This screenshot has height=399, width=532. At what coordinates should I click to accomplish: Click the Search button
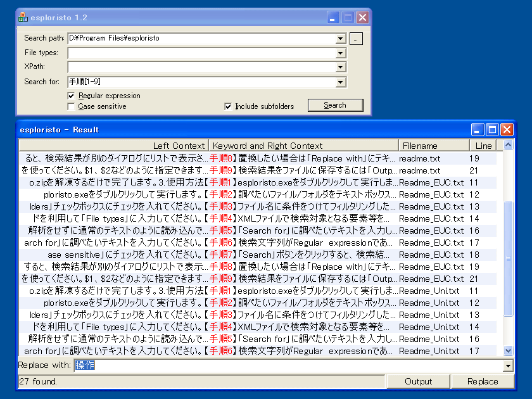(335, 105)
